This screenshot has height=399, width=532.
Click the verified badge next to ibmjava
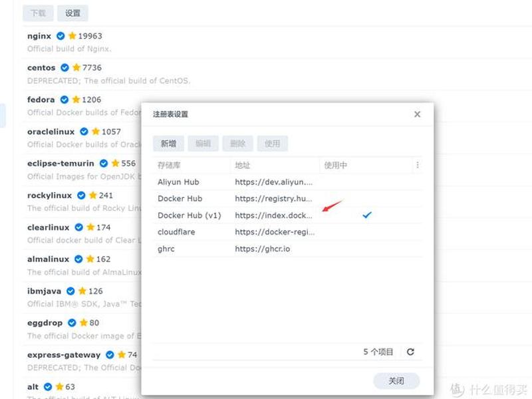[70, 291]
